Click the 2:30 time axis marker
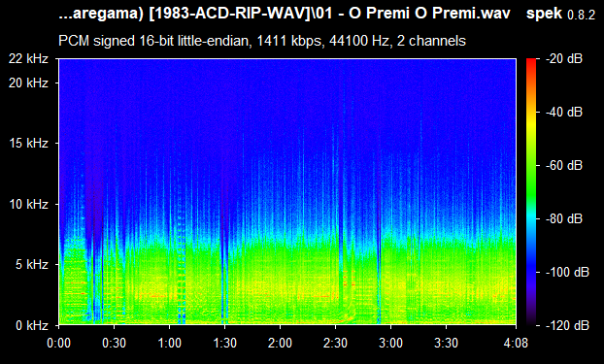Image resolution: width=604 pixels, height=364 pixels. [336, 343]
